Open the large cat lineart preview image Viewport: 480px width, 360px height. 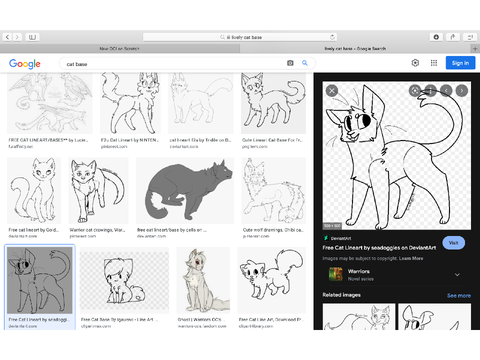coord(397,156)
